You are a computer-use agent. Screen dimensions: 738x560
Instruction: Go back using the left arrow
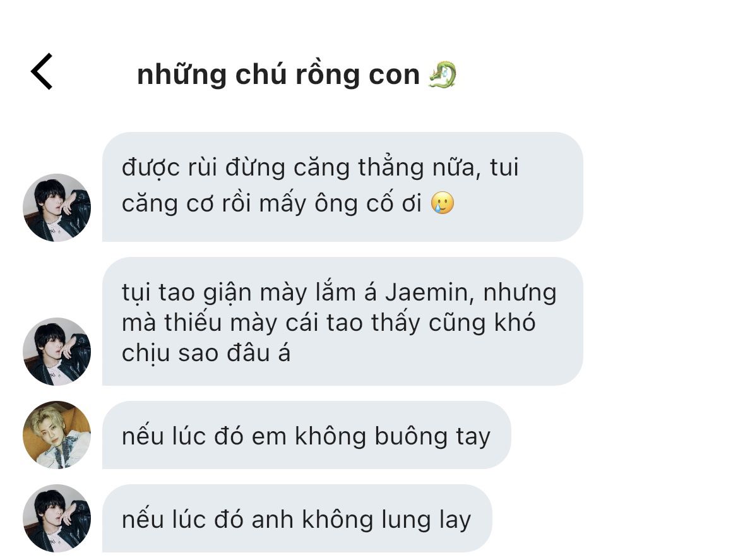pyautogui.click(x=42, y=71)
